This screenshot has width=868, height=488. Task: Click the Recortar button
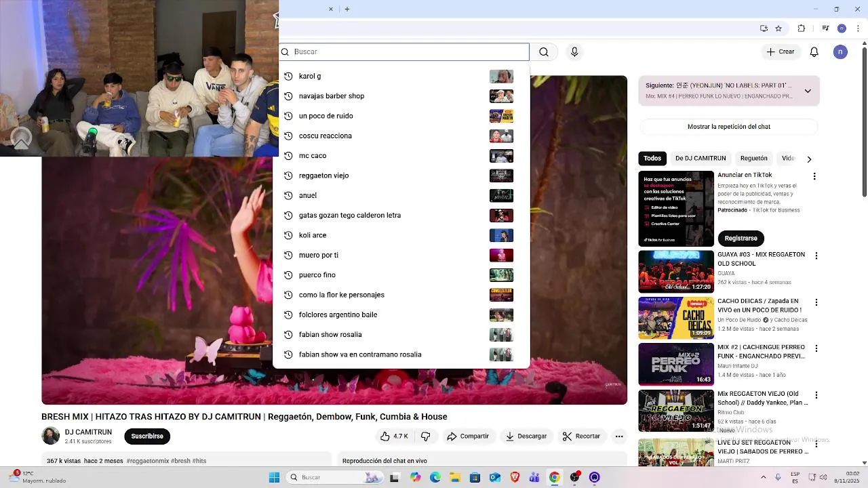pos(582,436)
